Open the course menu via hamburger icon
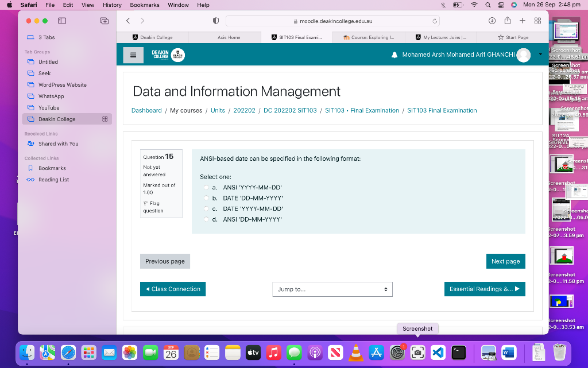This screenshot has width=588, height=368. (x=134, y=55)
